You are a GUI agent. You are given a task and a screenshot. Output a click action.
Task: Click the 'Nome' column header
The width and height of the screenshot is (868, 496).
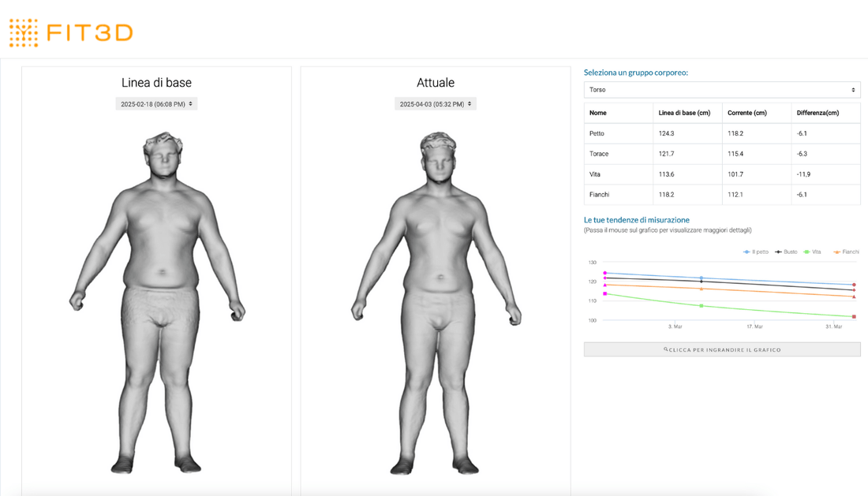[x=598, y=113]
